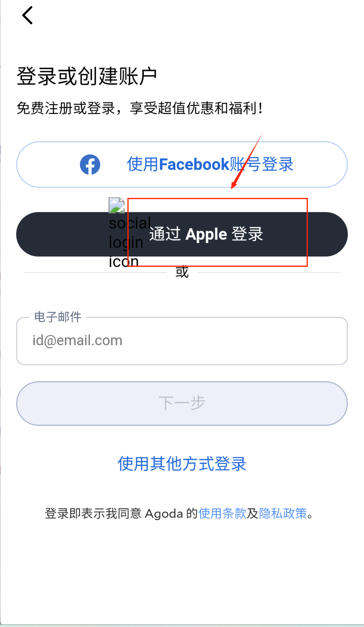Image resolution: width=364 pixels, height=627 pixels.
Task: Tap the 通过 Apple 登录 button
Action: point(182,234)
